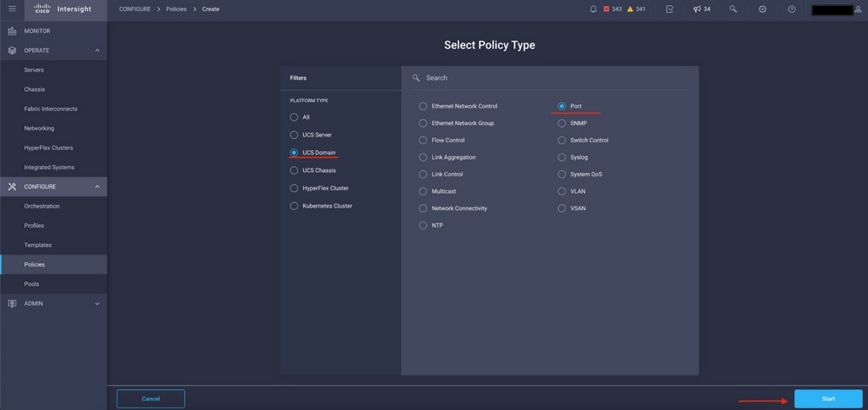Click the Configure tools icon
The image size is (868, 410).
click(x=12, y=187)
